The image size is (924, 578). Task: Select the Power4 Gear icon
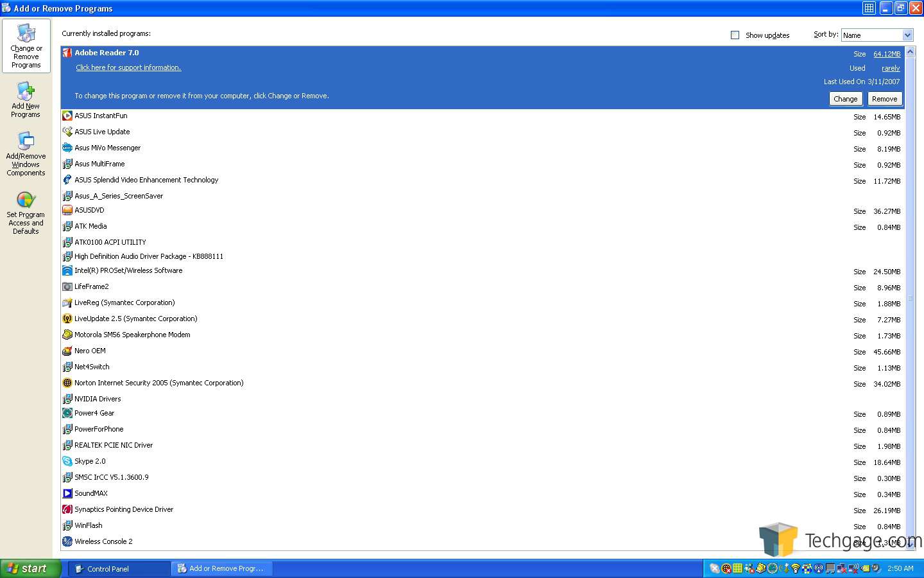67,413
